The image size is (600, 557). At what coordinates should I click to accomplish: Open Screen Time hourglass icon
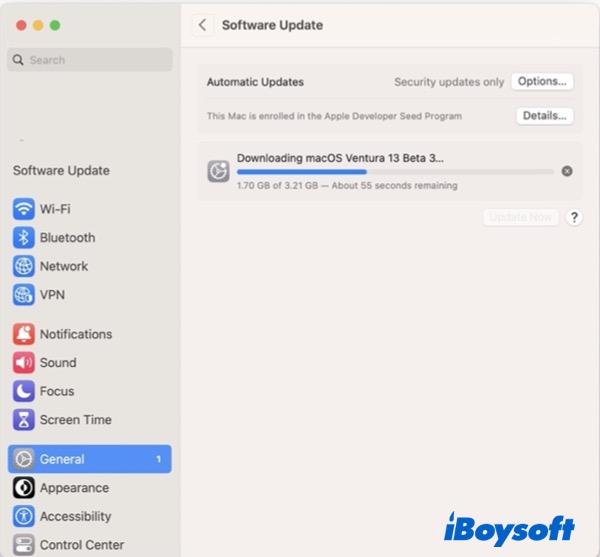pos(23,420)
